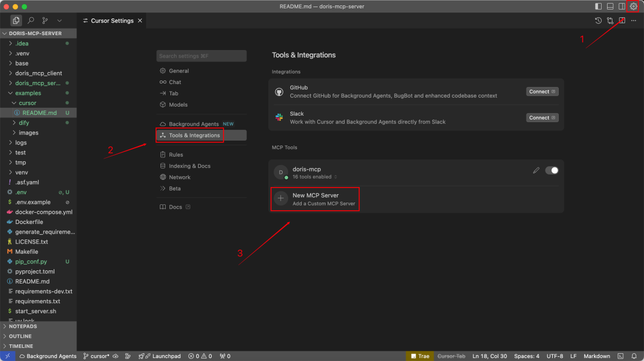Open Cursor settings gear icon
Viewport: 644px width, 361px height.
(x=633, y=6)
